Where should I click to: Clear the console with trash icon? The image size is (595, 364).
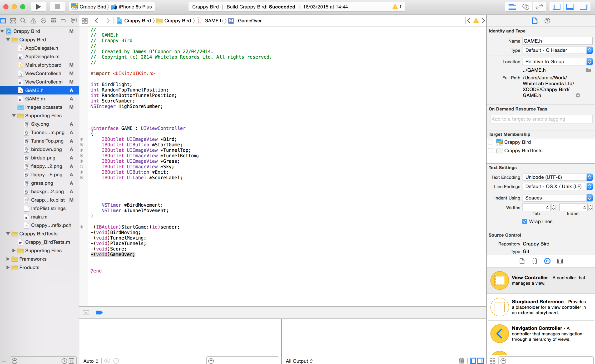[x=461, y=361]
